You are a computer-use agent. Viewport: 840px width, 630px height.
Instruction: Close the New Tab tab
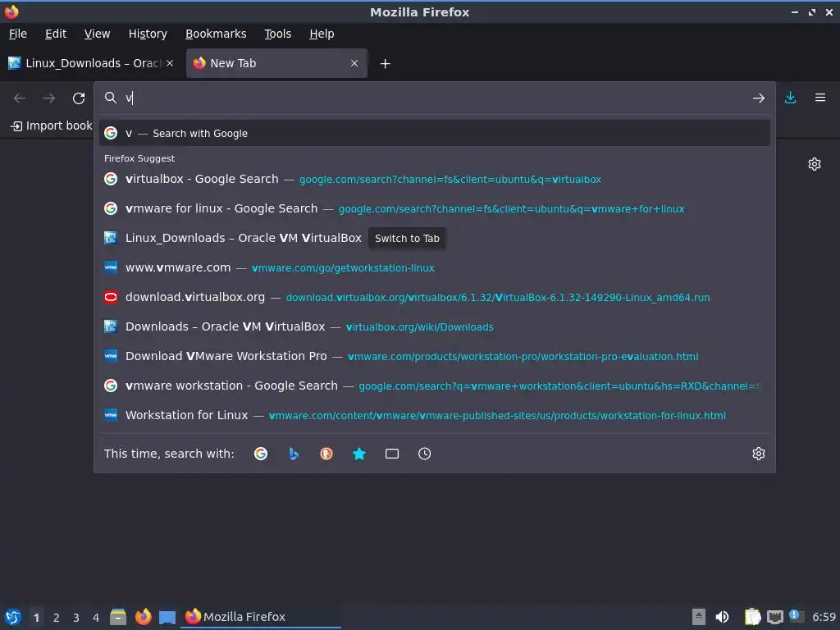[354, 63]
